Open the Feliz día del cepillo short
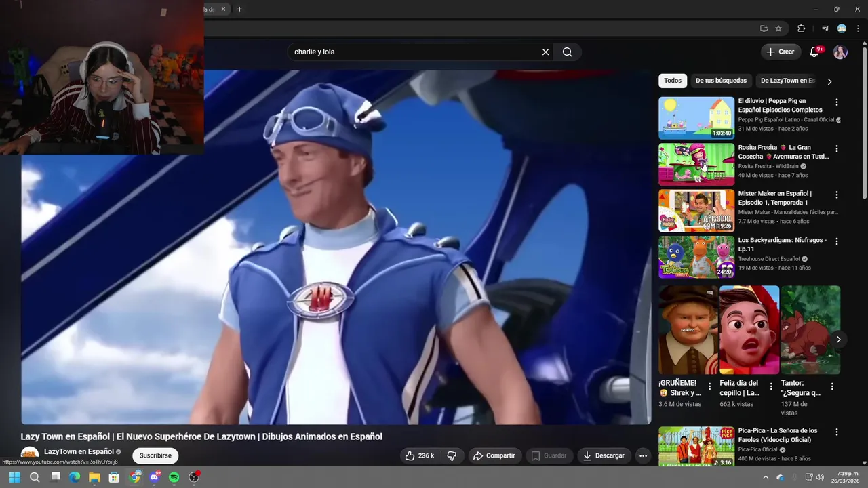The height and width of the screenshot is (488, 868). point(749,329)
